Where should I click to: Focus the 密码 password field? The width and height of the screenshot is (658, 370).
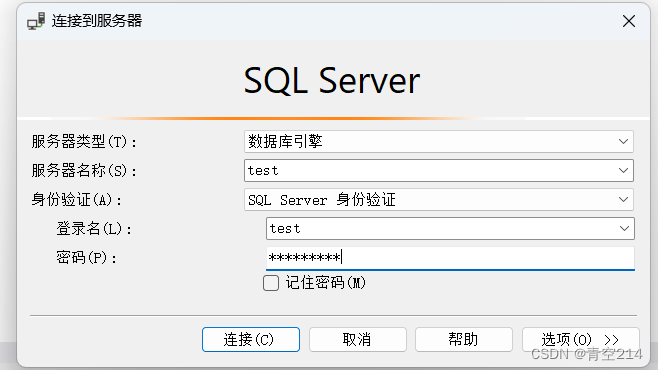pyautogui.click(x=450, y=258)
